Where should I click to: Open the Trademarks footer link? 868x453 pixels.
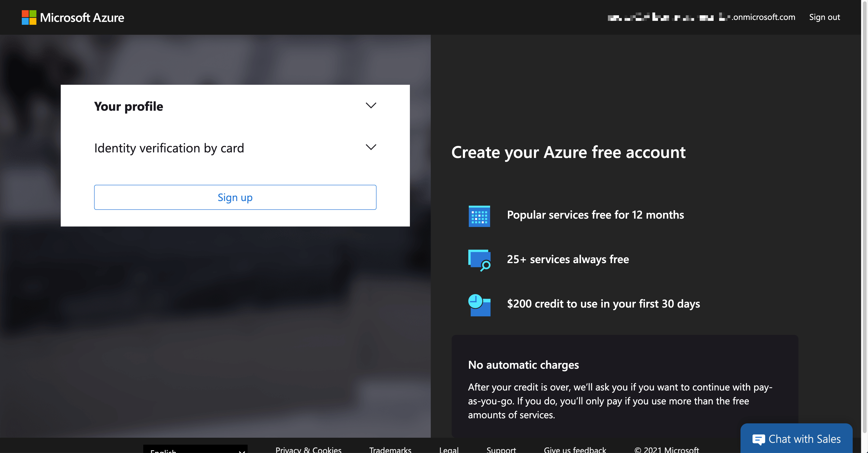[390, 450]
